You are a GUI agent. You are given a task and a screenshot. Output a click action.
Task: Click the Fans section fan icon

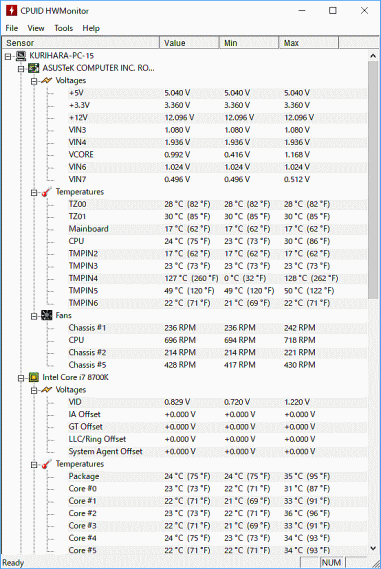(x=47, y=315)
